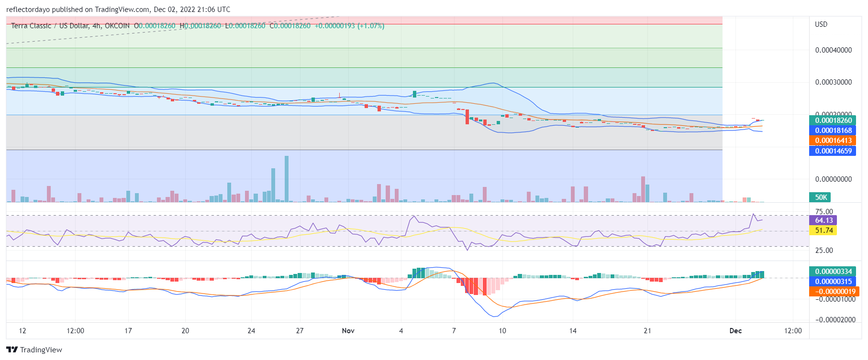Click date 27 on the time axis
The width and height of the screenshot is (868, 360).
click(300, 331)
